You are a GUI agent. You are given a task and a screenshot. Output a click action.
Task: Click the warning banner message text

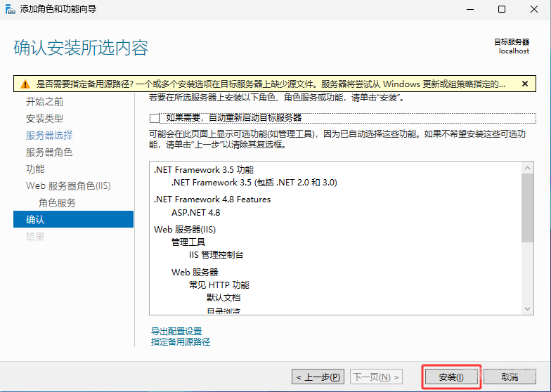271,84
